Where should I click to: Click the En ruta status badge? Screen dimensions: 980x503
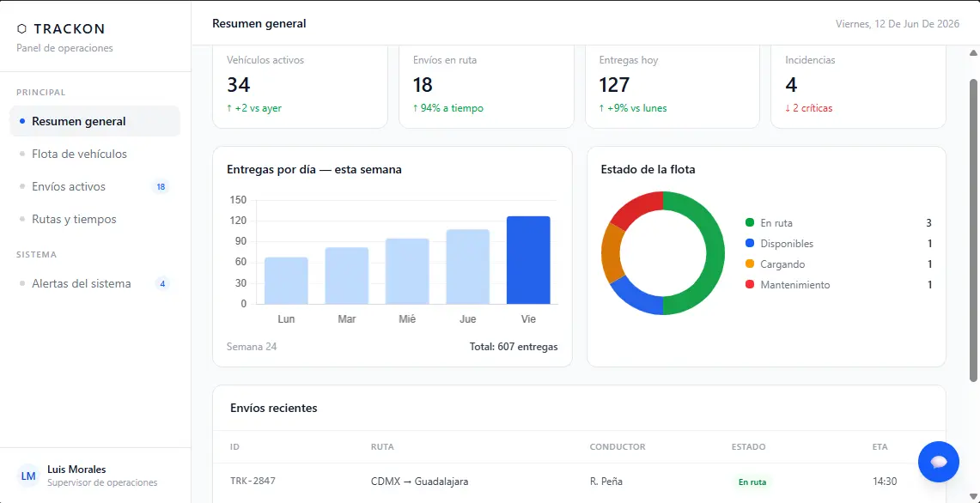[x=752, y=482]
